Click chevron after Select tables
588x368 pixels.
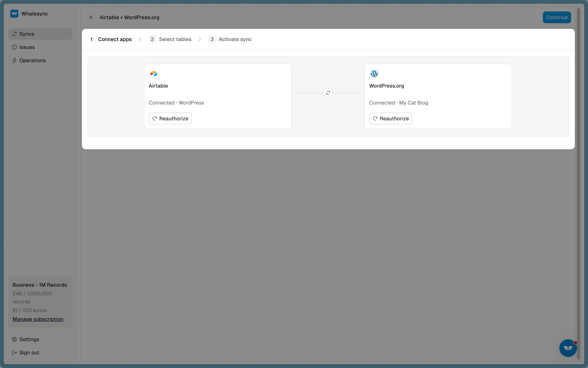pos(200,39)
